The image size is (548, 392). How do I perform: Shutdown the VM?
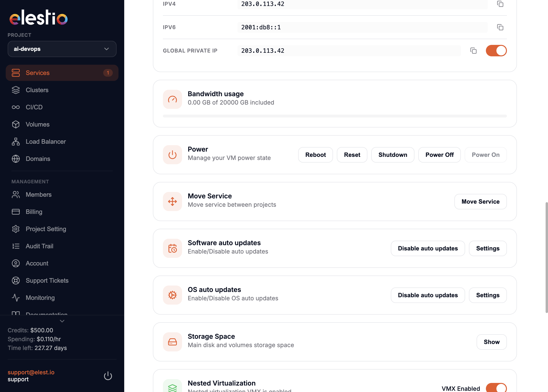coord(393,155)
